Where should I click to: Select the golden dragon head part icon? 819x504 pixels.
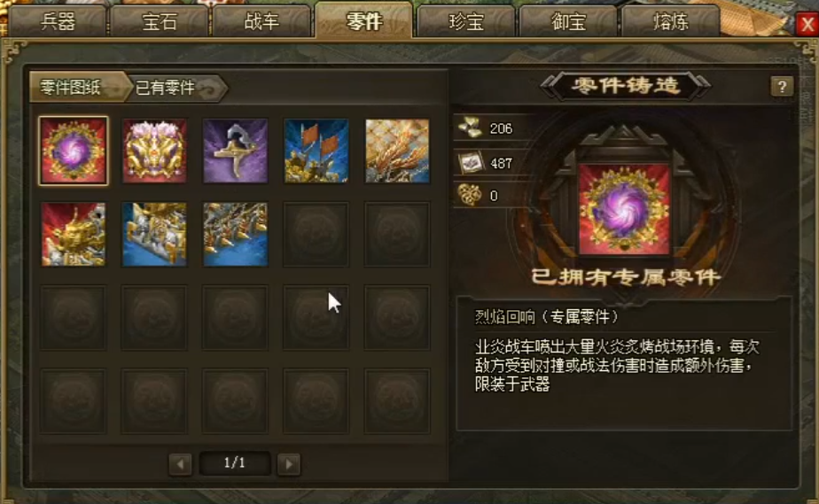[73, 234]
